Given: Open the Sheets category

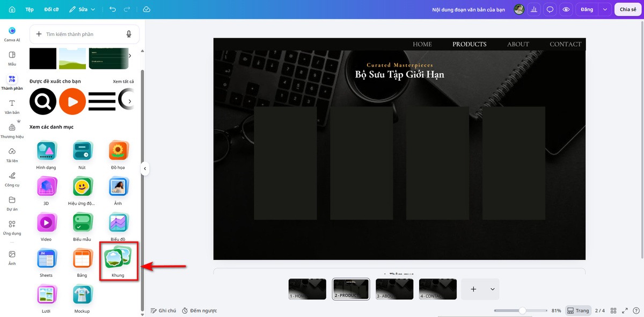Looking at the screenshot, I should point(47,262).
